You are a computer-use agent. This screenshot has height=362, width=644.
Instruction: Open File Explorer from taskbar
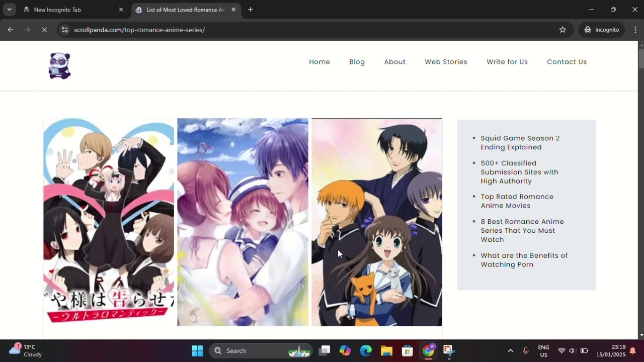(x=386, y=351)
